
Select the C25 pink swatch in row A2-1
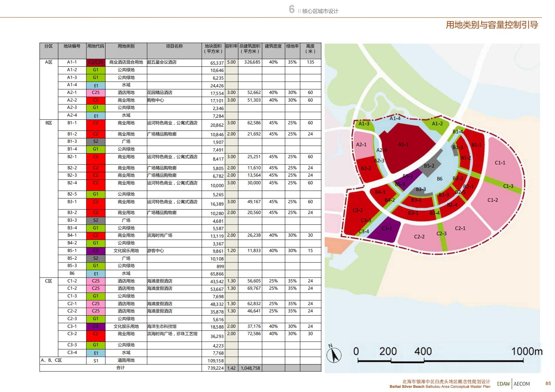coord(96,93)
